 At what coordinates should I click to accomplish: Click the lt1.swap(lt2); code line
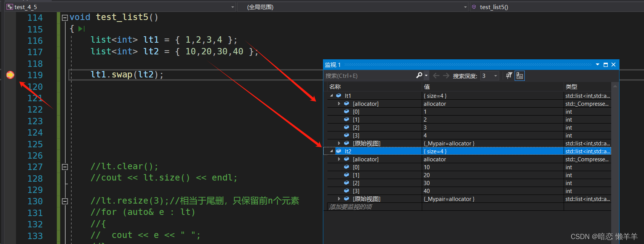[x=127, y=74]
